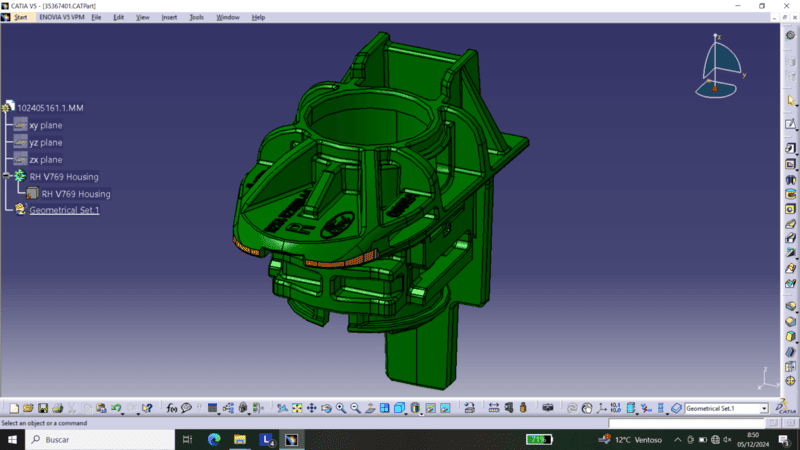Open the Window menu
The width and height of the screenshot is (800, 450).
click(228, 17)
